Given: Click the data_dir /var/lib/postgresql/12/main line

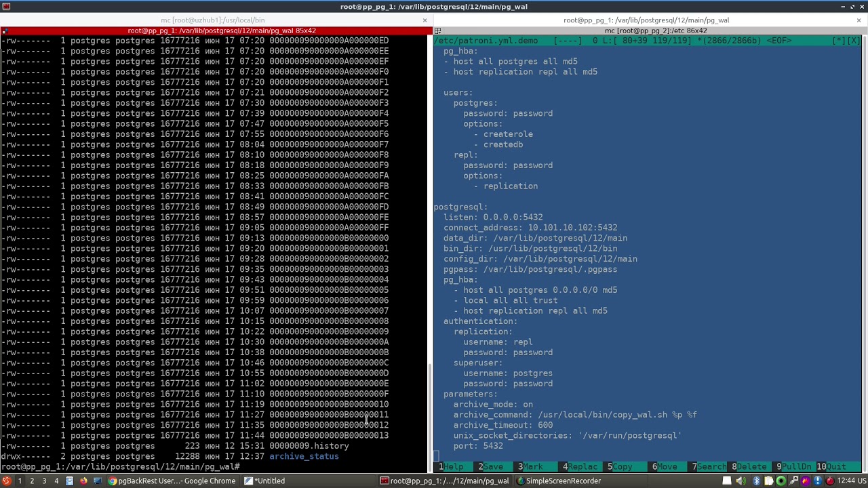Looking at the screenshot, I should click(x=535, y=238).
